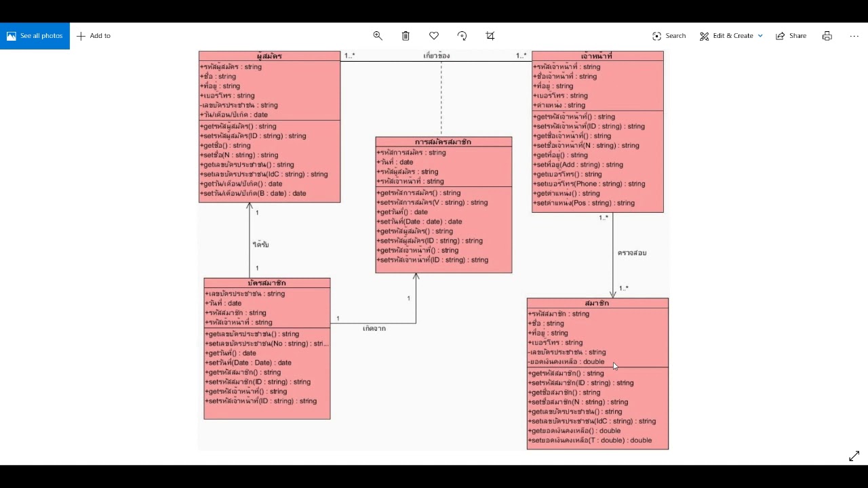Open Edit & Create menu

732,36
